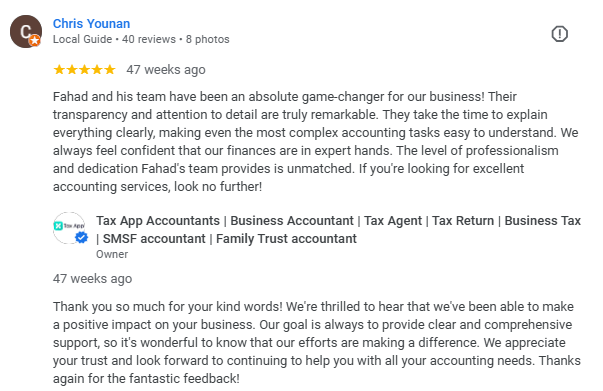The width and height of the screenshot is (603, 391).
Task: Click the fourth yellow rating star
Action: point(97,70)
